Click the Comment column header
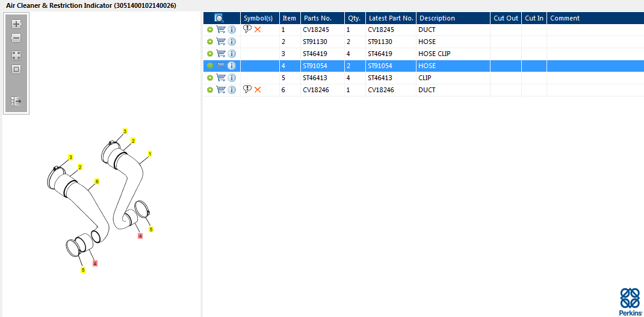Viewport: 644px width, 317px height. click(595, 18)
